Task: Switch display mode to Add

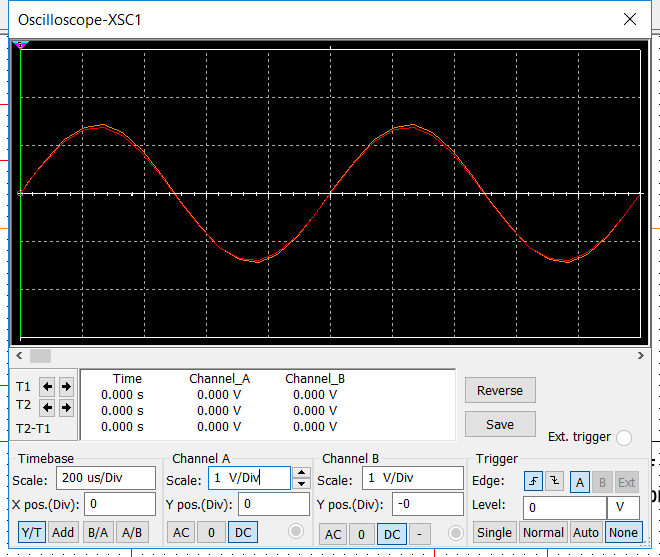Action: 63,533
